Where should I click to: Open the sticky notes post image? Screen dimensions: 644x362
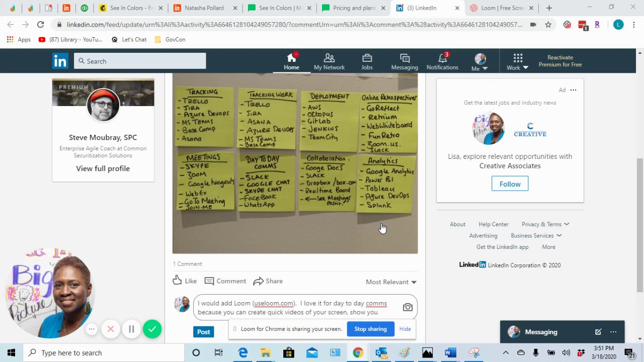(295, 163)
